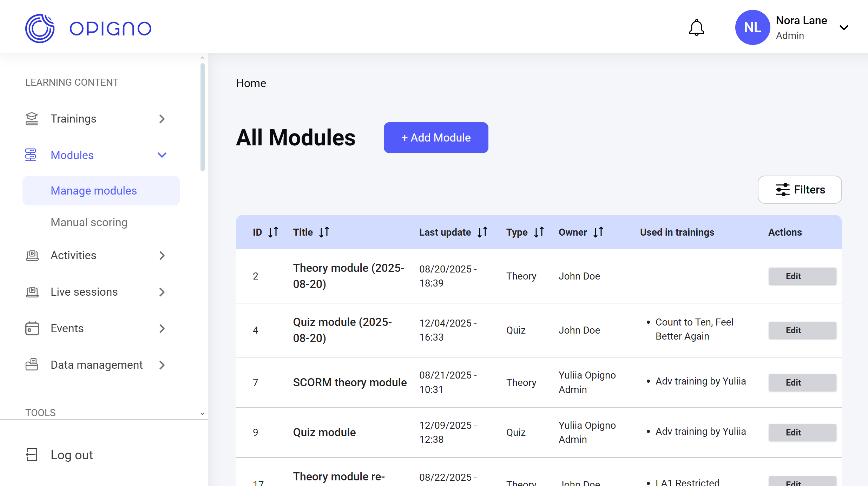
Task: Click the Activities sidebar icon
Action: [32, 255]
